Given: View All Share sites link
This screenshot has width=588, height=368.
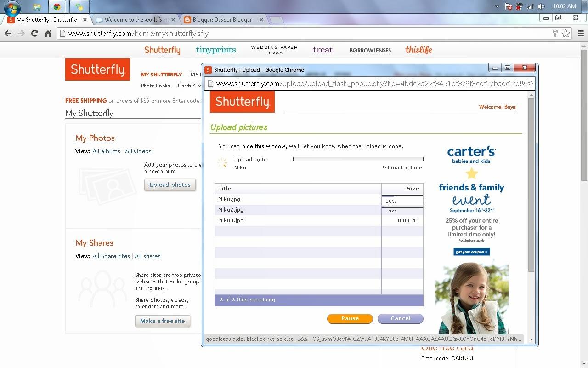Looking at the screenshot, I should pyautogui.click(x=111, y=256).
